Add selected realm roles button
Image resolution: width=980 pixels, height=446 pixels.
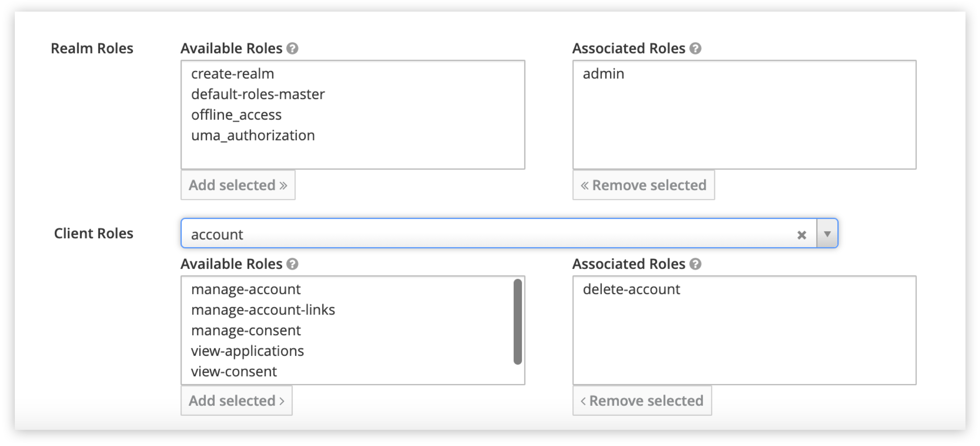tap(238, 185)
